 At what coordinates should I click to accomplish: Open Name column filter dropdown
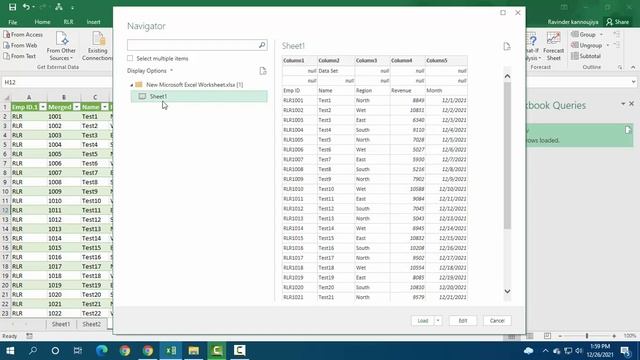click(105, 107)
